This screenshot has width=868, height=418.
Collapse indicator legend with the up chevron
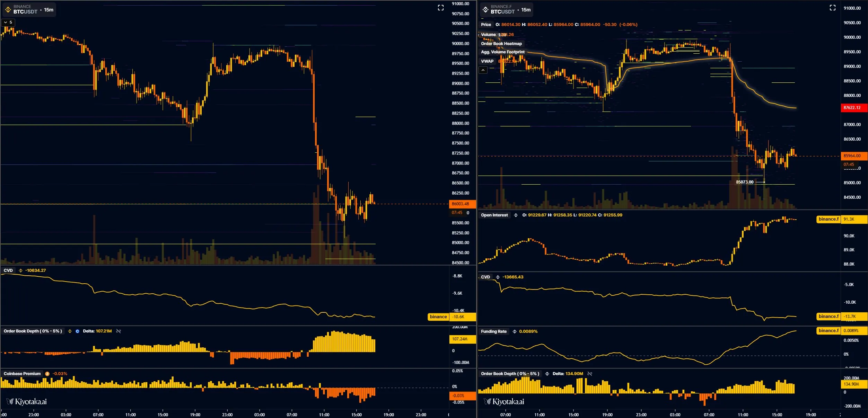coord(483,70)
